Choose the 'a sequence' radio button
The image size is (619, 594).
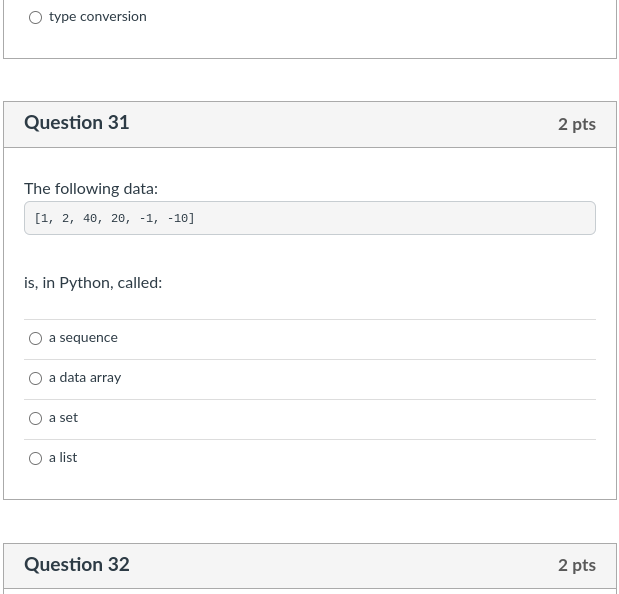(x=36, y=338)
